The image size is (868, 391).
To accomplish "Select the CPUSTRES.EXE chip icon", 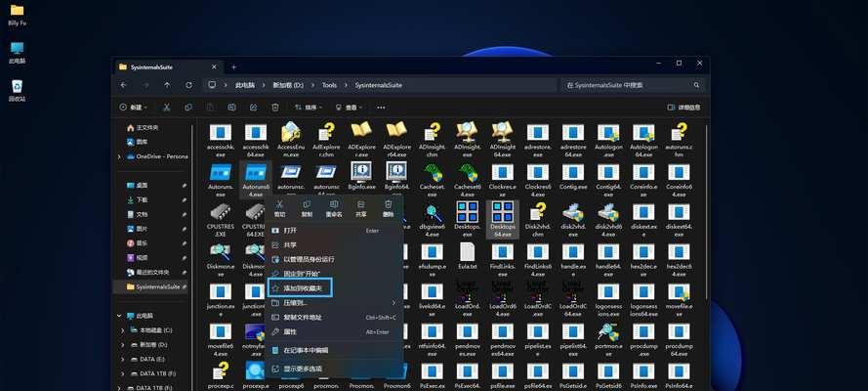I will [x=221, y=212].
